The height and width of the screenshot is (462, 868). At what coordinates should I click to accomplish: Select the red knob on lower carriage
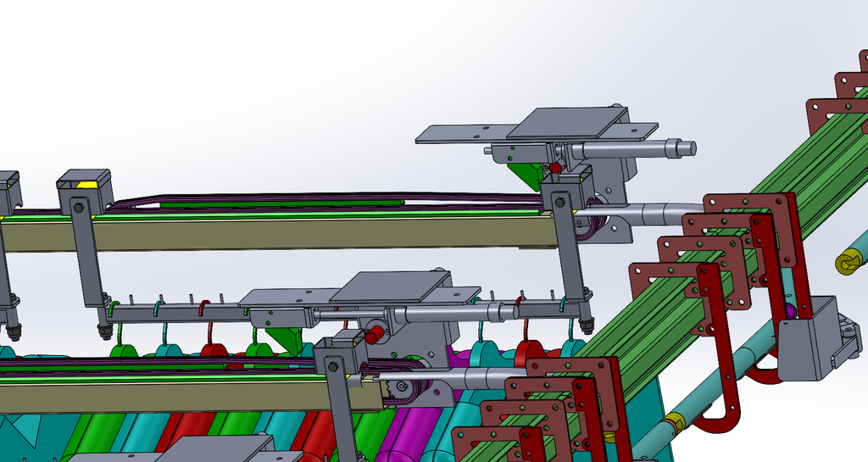[x=374, y=334]
